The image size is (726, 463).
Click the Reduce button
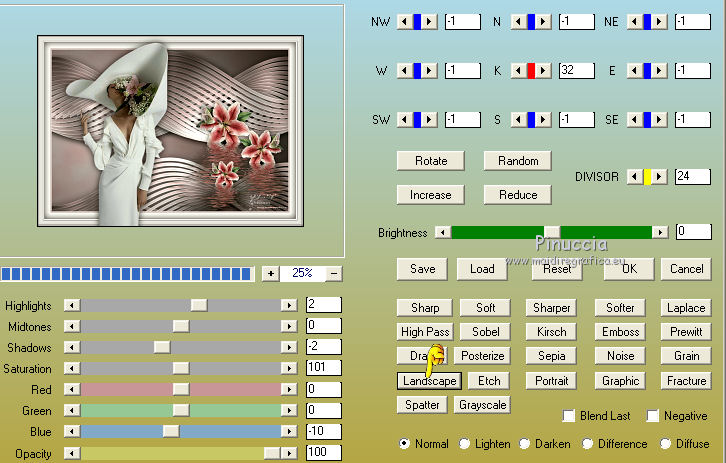[518, 194]
